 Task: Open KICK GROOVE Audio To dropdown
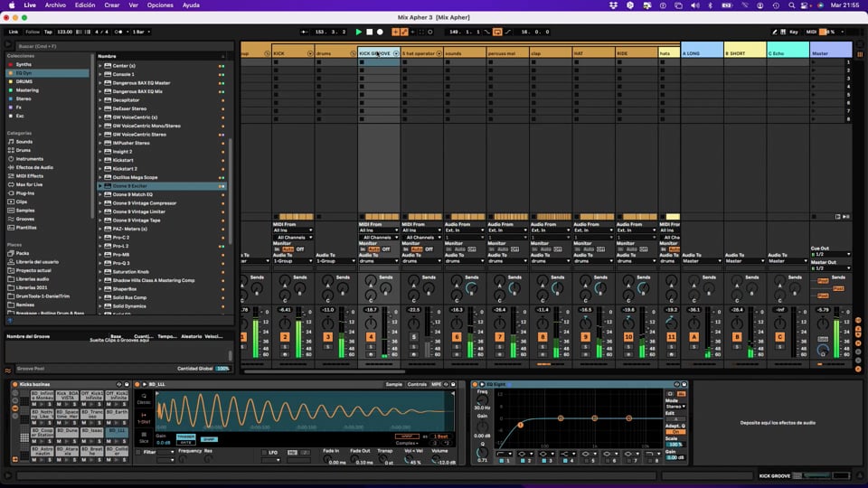[x=379, y=260]
